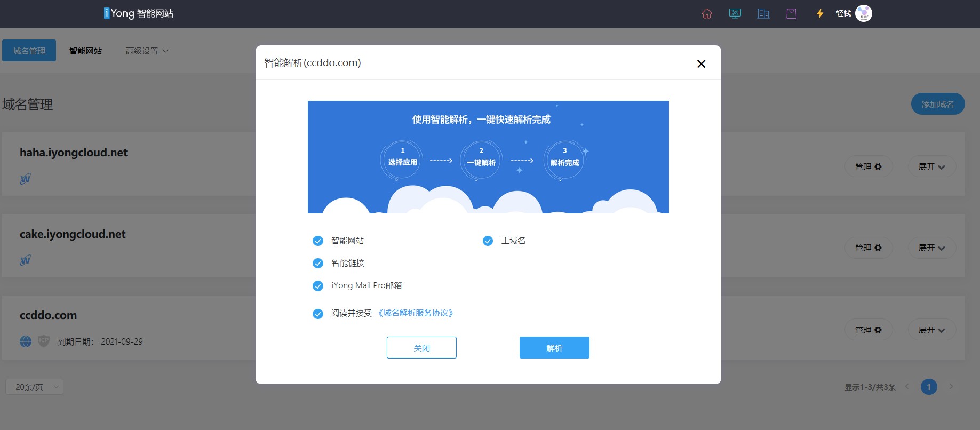Click the 关闭 button in dialog
Viewport: 980px width, 430px height.
[x=421, y=347]
